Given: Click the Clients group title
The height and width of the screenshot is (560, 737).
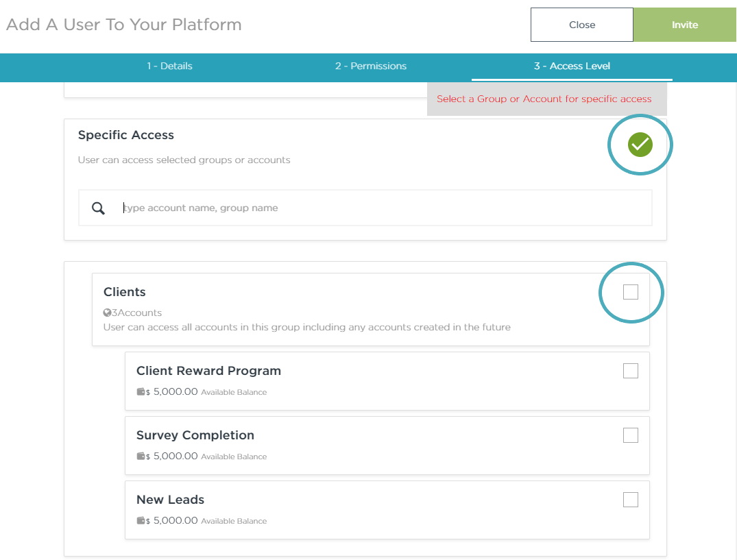Looking at the screenshot, I should point(125,292).
